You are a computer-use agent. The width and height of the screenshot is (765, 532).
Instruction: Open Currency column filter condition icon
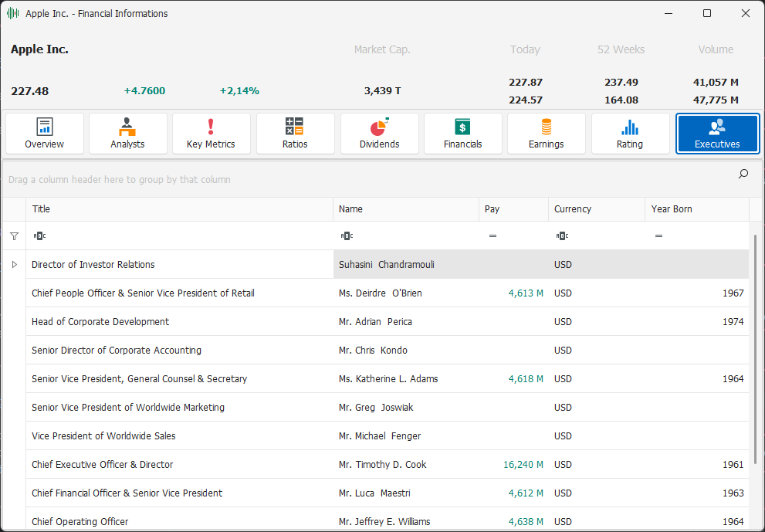tap(561, 236)
